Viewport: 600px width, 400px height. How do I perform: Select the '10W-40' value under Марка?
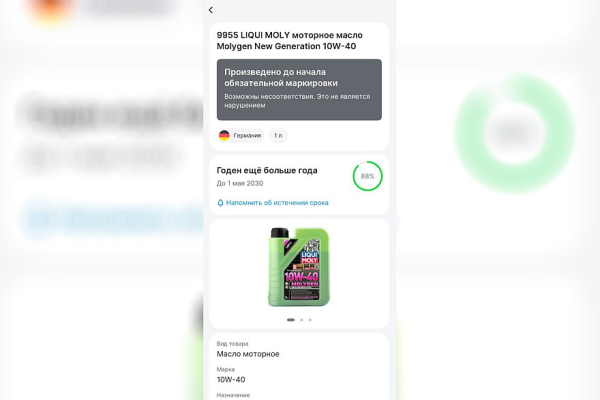click(231, 380)
